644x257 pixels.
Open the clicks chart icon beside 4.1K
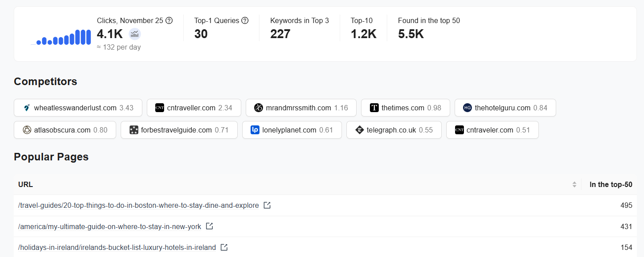pos(135,34)
